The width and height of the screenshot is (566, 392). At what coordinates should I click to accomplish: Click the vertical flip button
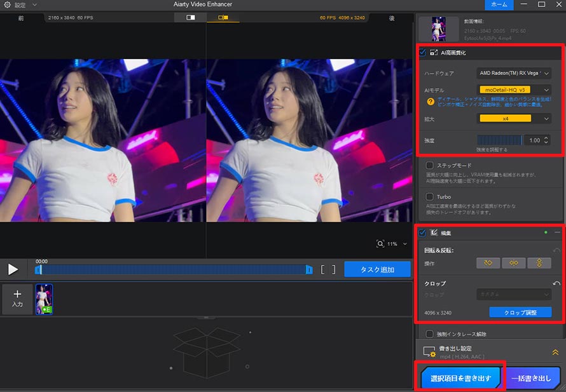point(539,263)
